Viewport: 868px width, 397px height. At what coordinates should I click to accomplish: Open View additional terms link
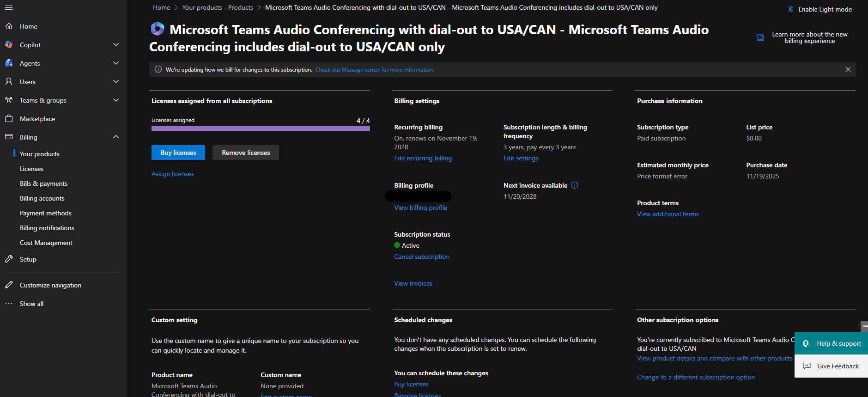(668, 214)
